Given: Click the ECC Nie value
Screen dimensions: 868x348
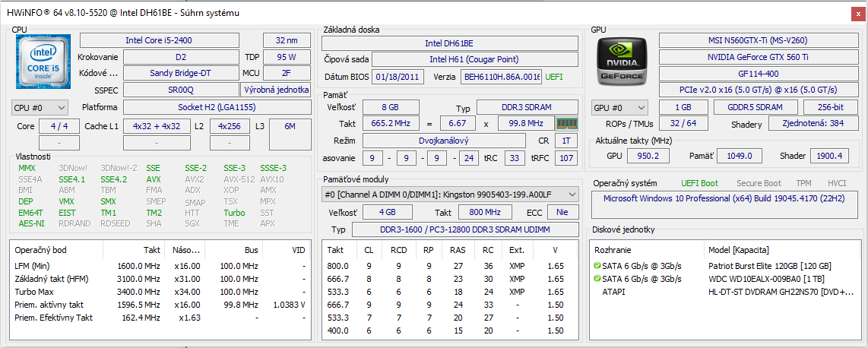Looking at the screenshot, I should click(x=563, y=212).
